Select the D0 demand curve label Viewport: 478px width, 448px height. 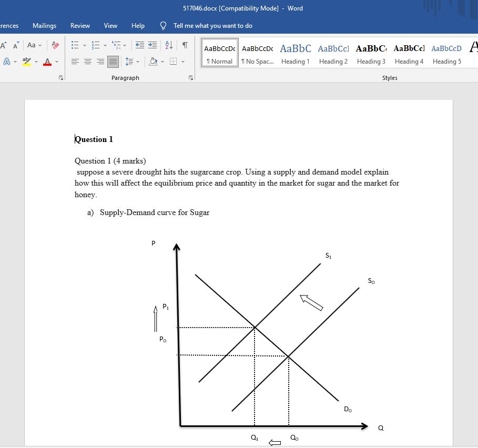click(x=348, y=409)
